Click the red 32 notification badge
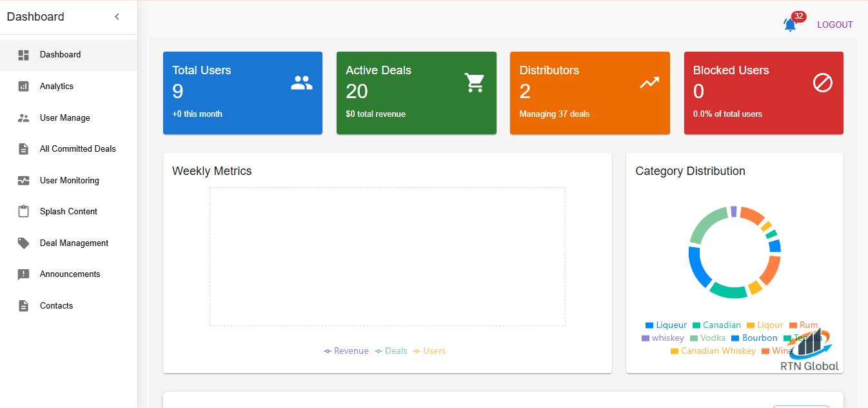The image size is (868, 408). [x=798, y=16]
